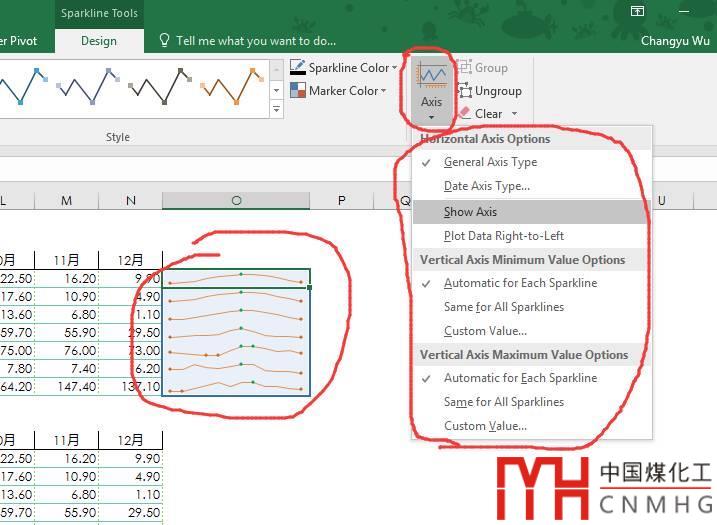Open the Axis dropdown button

click(431, 90)
